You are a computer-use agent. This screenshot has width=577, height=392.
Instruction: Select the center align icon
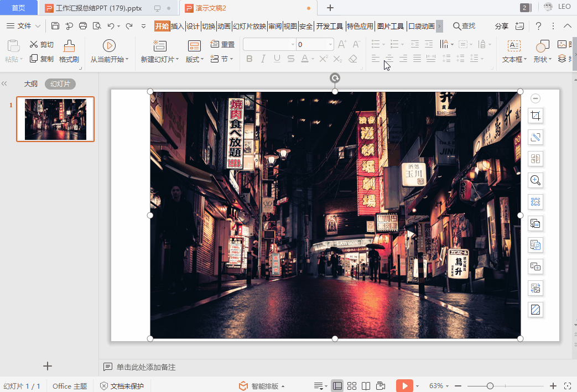coord(389,59)
